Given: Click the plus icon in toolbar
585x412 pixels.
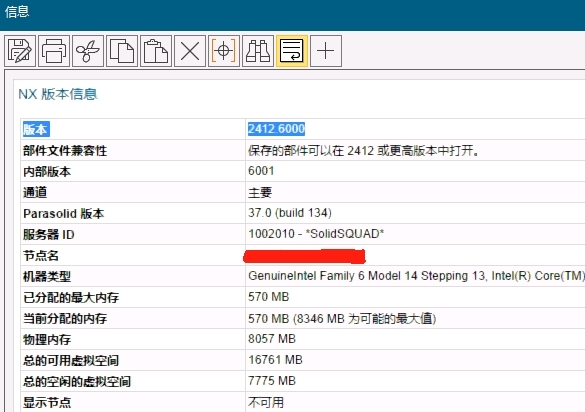Looking at the screenshot, I should (x=326, y=51).
